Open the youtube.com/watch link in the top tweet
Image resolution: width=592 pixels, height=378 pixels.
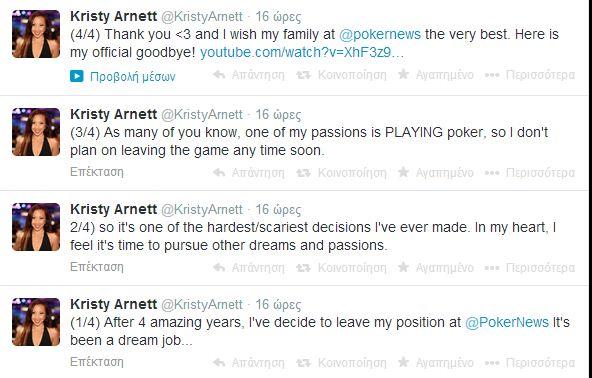click(x=302, y=52)
